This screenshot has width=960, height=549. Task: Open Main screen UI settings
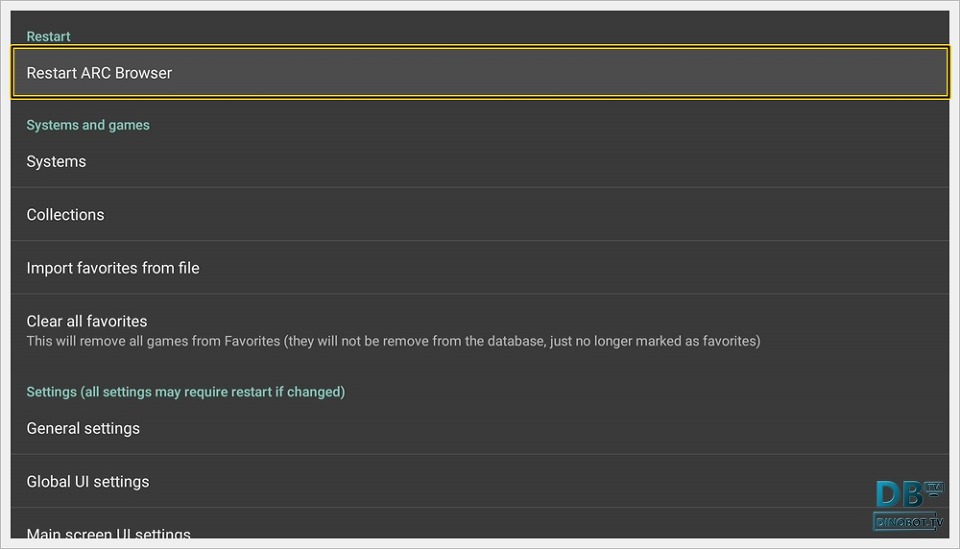pos(480,525)
